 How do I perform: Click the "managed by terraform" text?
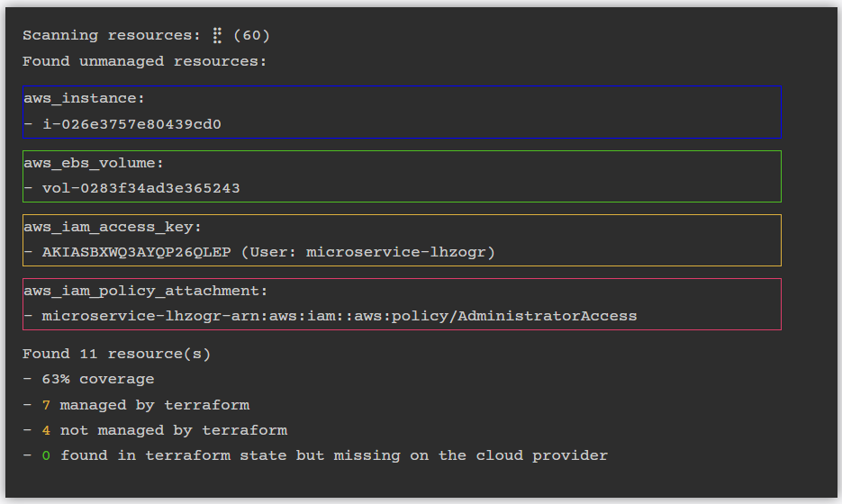pyautogui.click(x=155, y=405)
